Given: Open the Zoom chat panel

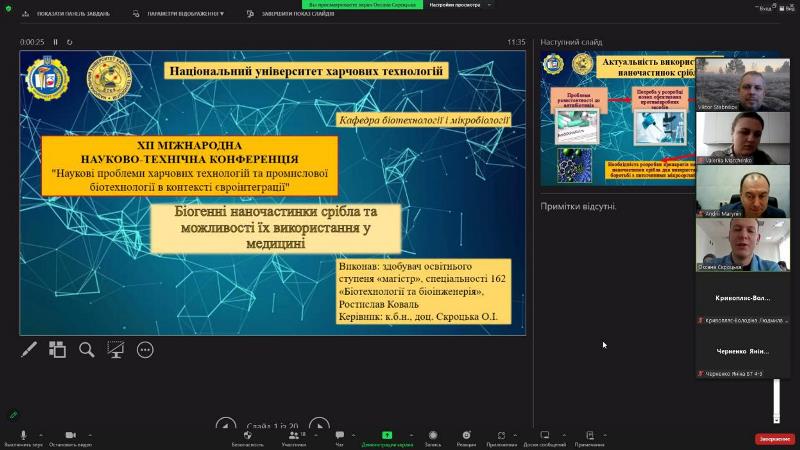Looking at the screenshot, I should click(340, 437).
